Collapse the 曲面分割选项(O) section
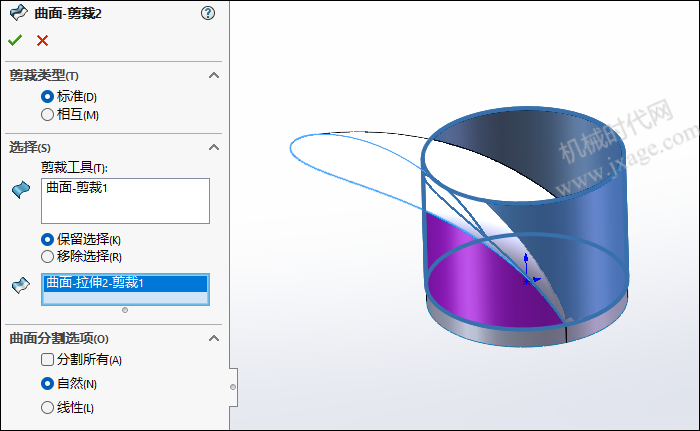 pos(214,338)
